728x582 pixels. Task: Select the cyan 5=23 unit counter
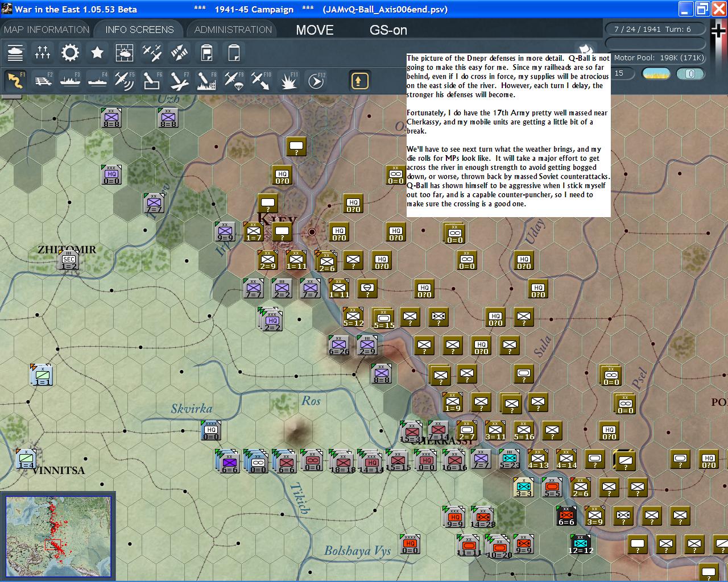(510, 460)
